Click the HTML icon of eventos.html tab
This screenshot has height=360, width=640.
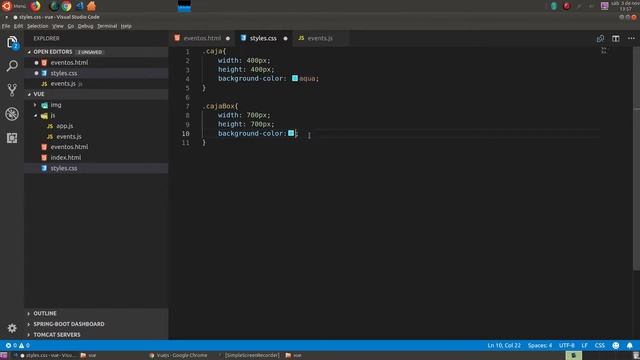(x=177, y=38)
